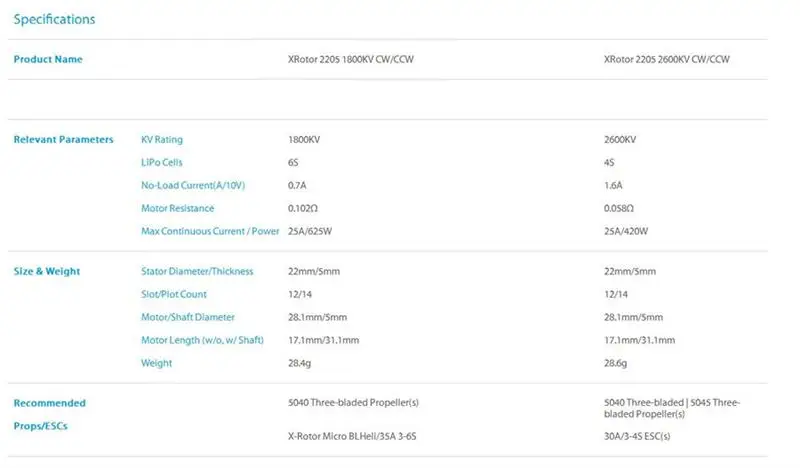Select 22mm/5mm in the 2600KV column
The image size is (800, 468).
[630, 271]
